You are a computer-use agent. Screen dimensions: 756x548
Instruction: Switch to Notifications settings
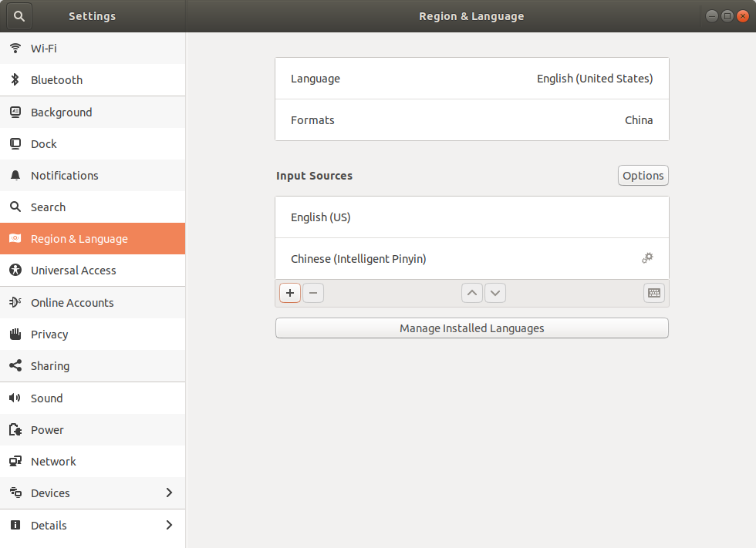tap(15, 175)
